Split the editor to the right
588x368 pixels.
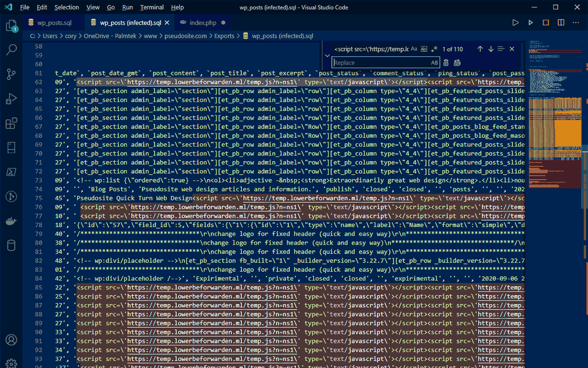click(561, 23)
